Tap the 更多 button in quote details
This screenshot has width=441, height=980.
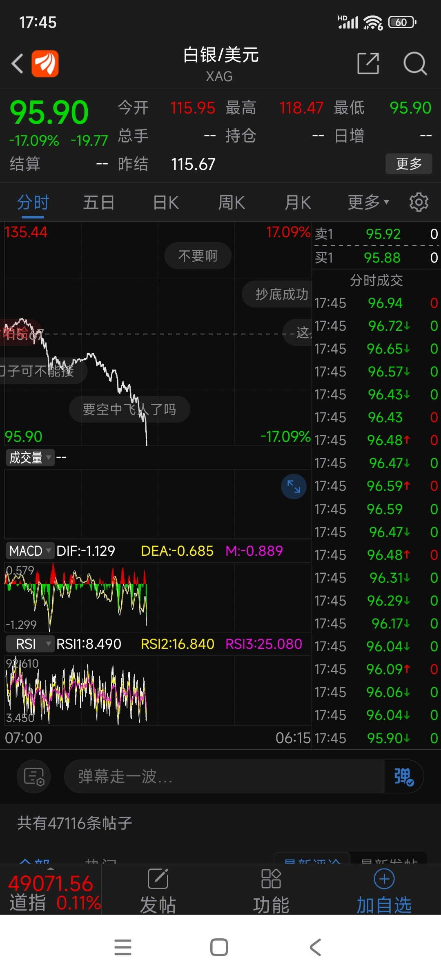(x=409, y=164)
